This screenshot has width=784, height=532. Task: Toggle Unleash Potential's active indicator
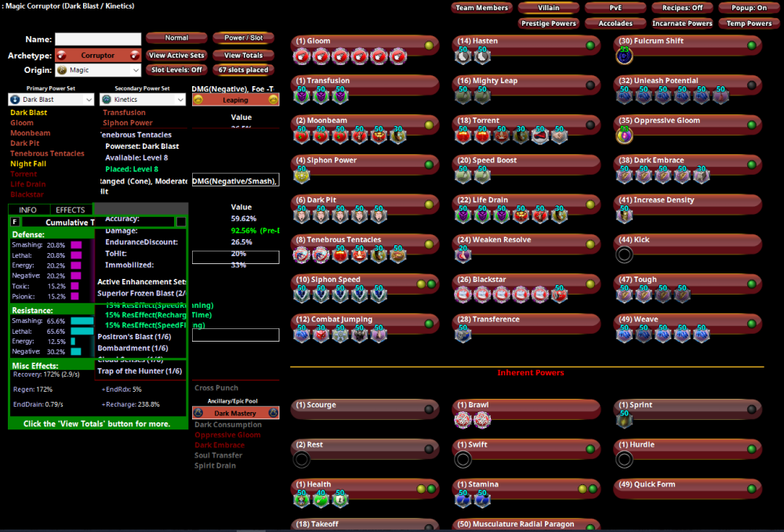coord(752,85)
